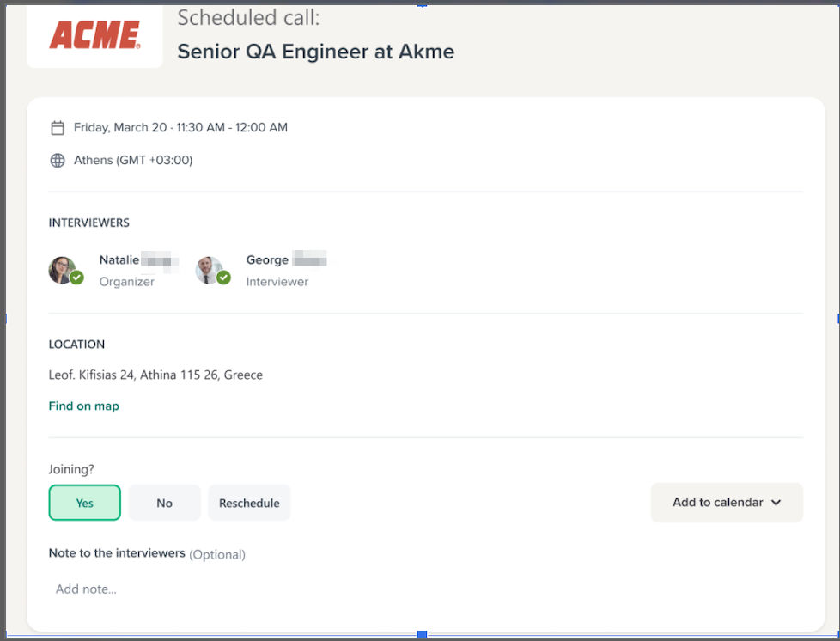The height and width of the screenshot is (641, 840).
Task: Click the Senior QA Engineer at Akme title
Action: [x=315, y=52]
